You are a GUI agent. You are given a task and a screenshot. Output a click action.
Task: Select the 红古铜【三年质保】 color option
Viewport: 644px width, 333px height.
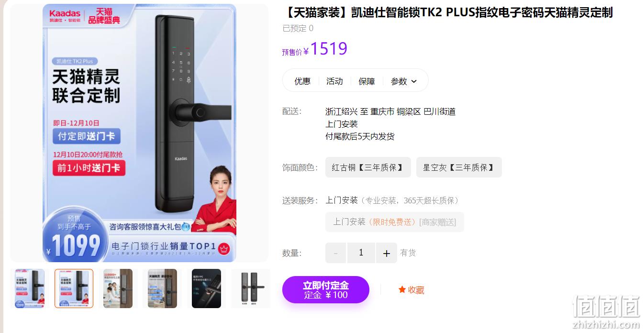(368, 167)
